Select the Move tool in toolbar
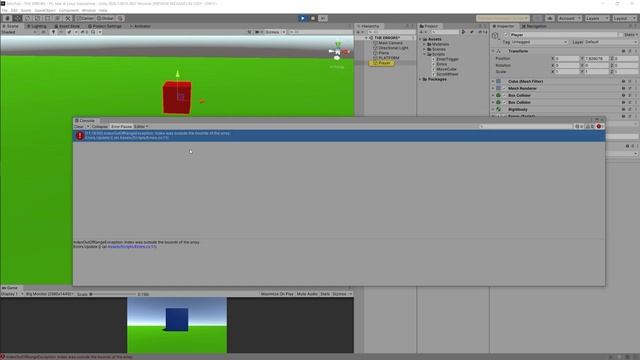640x360 pixels. tap(17, 18)
